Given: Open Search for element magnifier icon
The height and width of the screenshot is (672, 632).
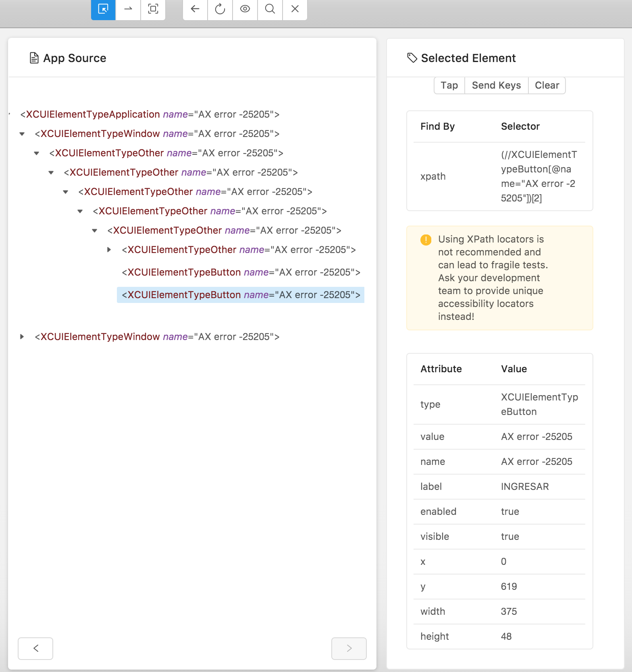Looking at the screenshot, I should click(270, 9).
